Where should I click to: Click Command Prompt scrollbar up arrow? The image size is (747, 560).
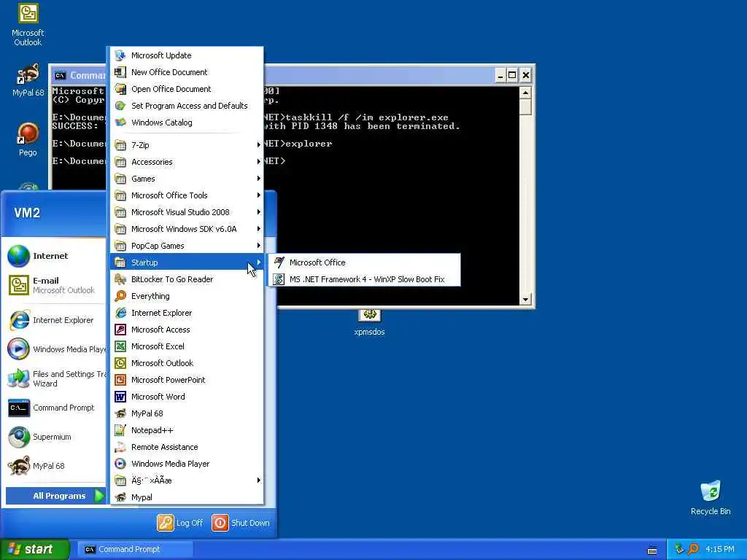click(525, 93)
